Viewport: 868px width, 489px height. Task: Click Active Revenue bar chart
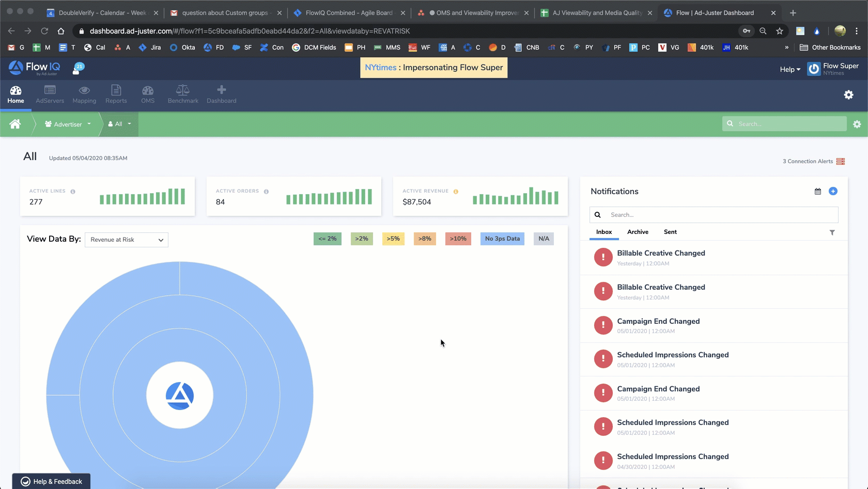[x=516, y=196]
